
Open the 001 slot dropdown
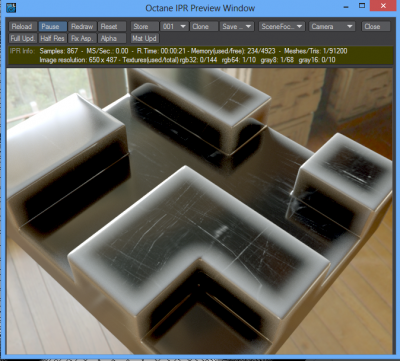click(x=174, y=27)
